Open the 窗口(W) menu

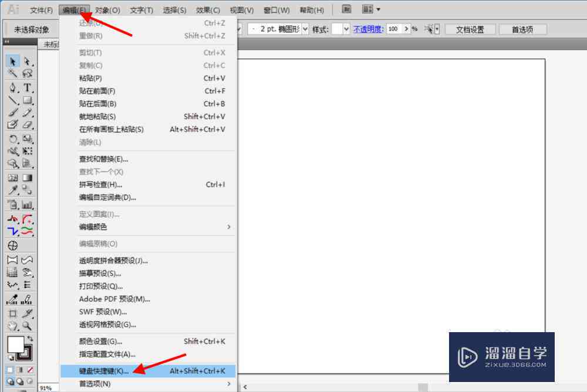click(276, 10)
